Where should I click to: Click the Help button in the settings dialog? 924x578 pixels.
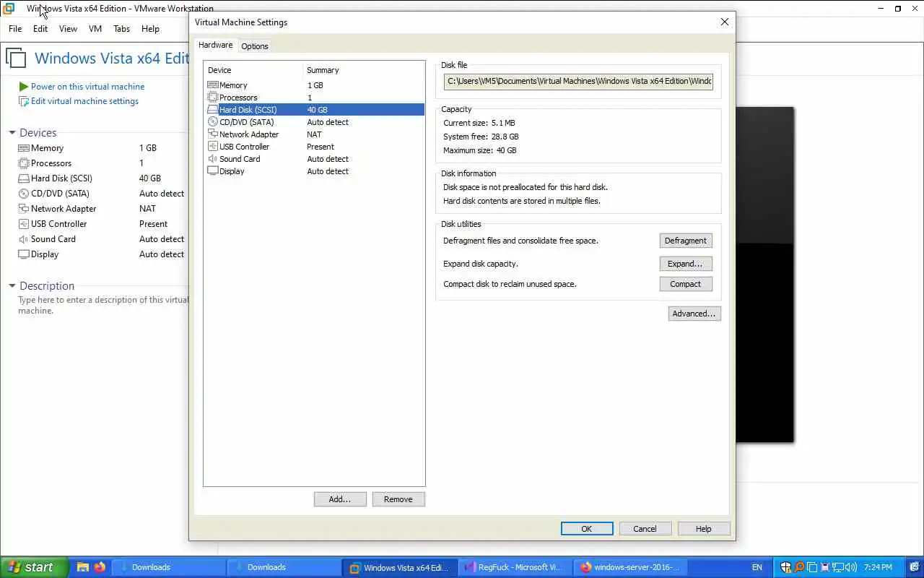(x=704, y=529)
